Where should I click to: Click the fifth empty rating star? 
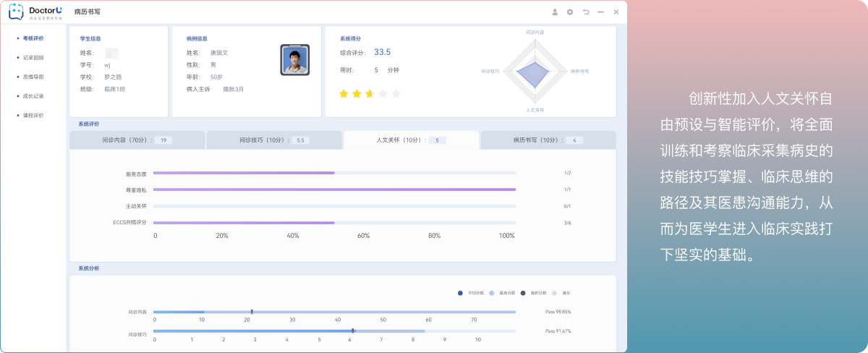tap(395, 93)
